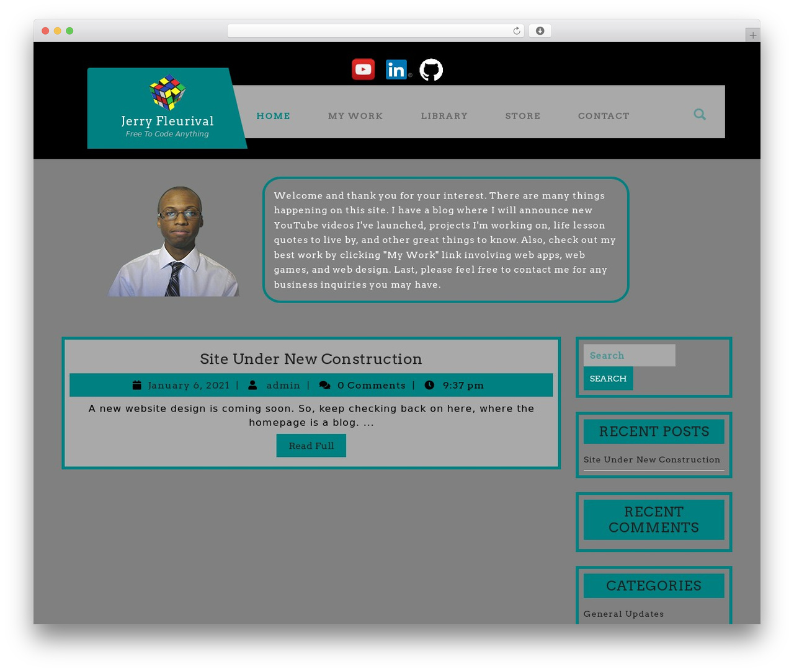Click the Categories widget heading

[654, 586]
